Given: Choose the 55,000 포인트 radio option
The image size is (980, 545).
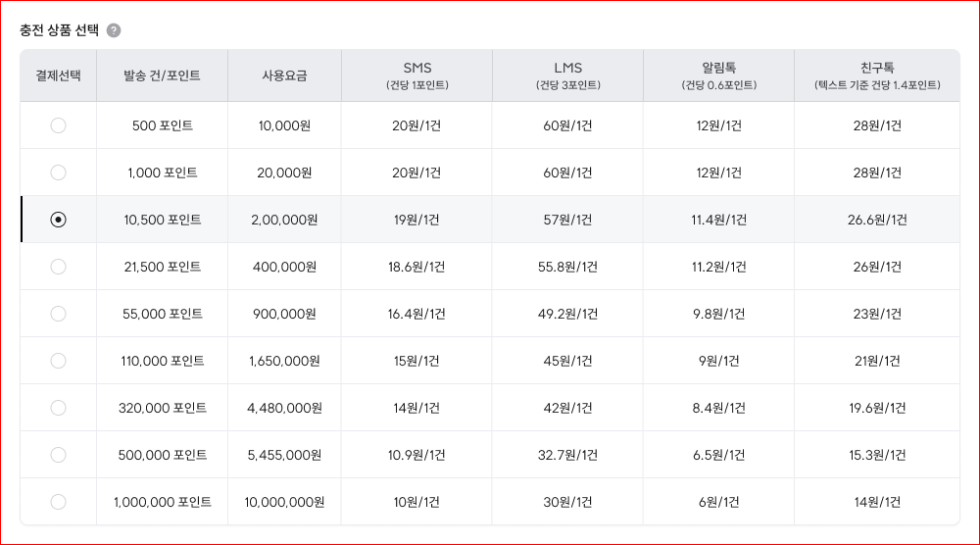Looking at the screenshot, I should 58,314.
